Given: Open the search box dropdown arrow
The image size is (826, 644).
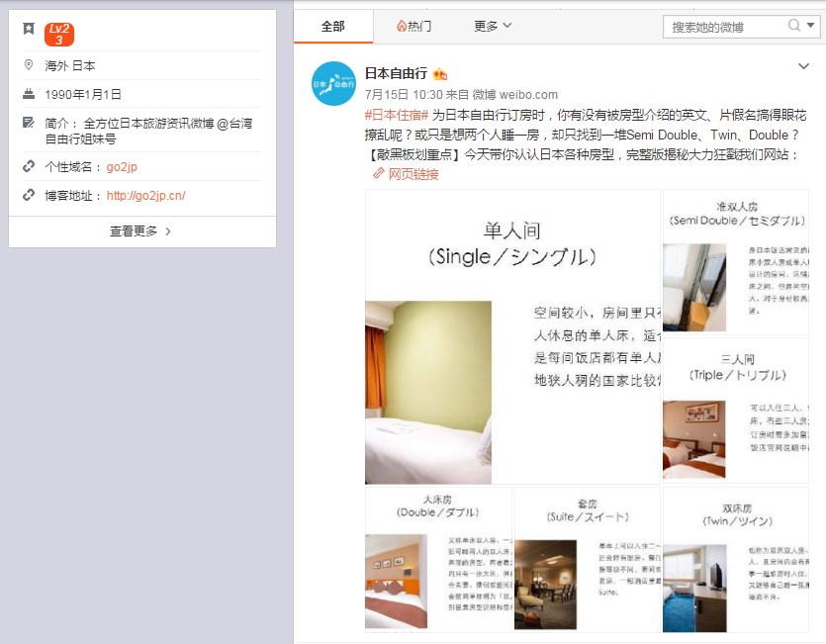Looking at the screenshot, I should 809,26.
